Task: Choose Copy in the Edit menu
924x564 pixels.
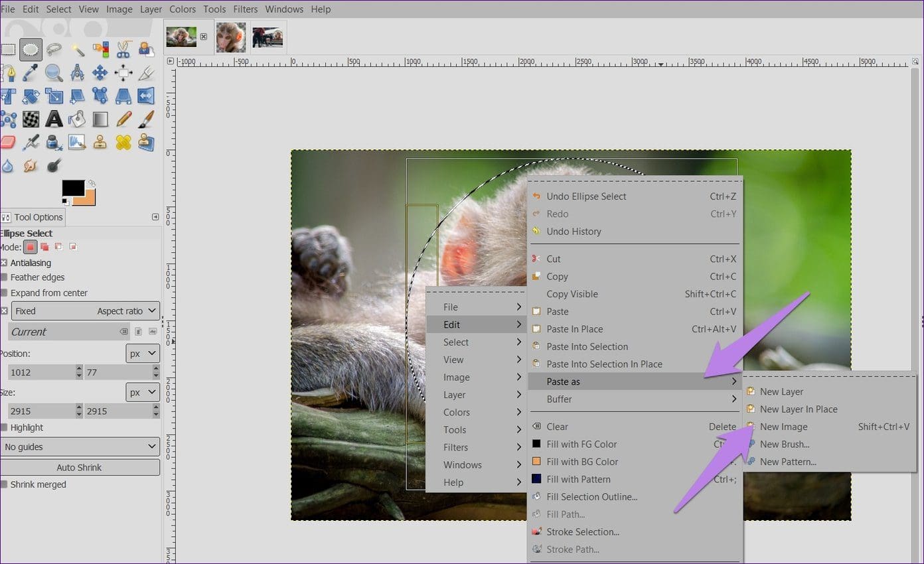Action: pos(635,277)
